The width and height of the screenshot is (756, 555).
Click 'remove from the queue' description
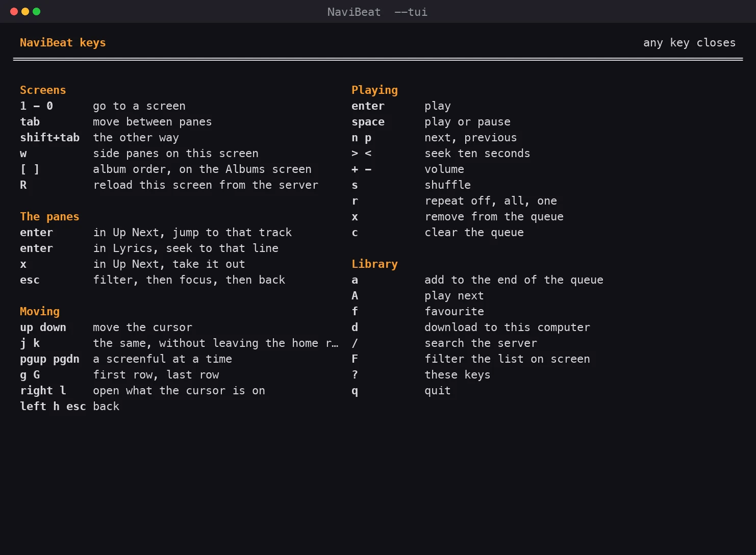point(494,217)
